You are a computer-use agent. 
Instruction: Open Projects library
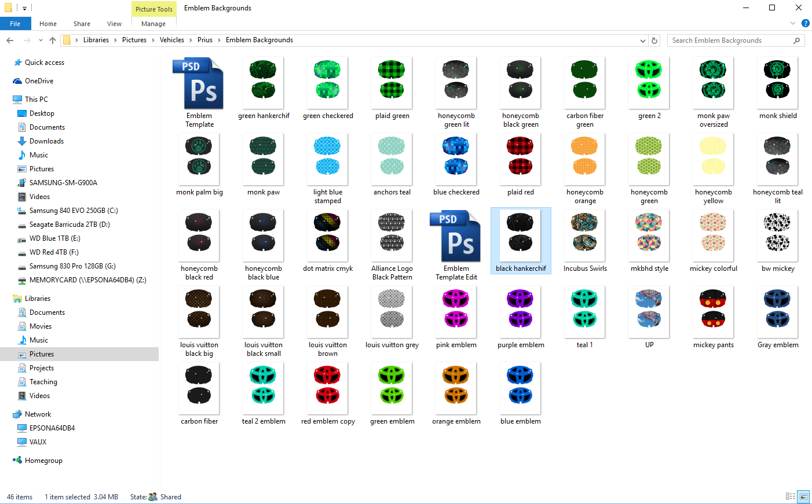point(42,368)
